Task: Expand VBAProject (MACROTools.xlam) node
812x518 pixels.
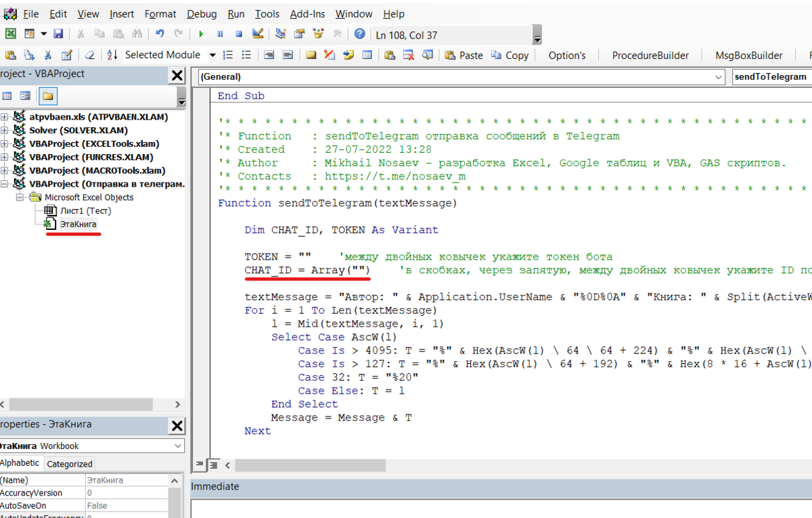Action: (5, 170)
